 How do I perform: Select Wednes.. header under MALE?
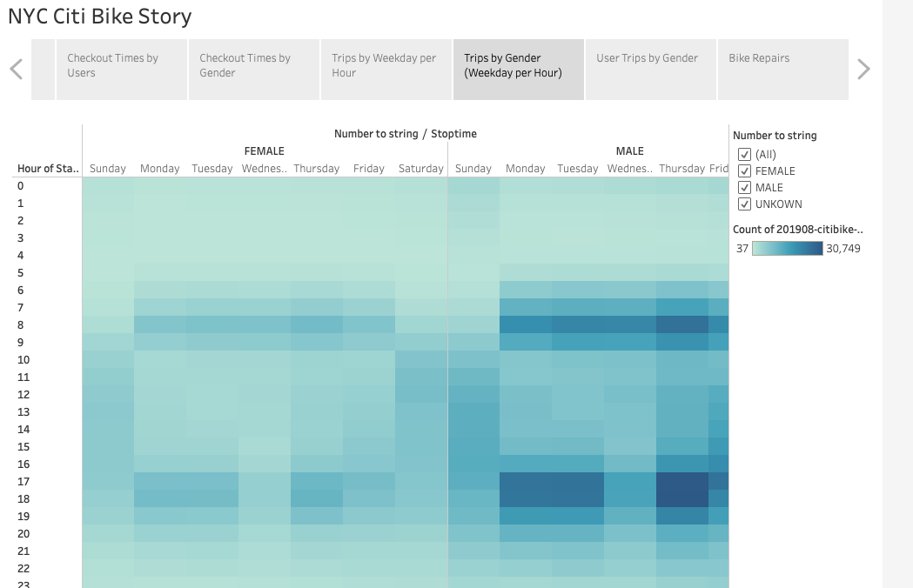630,169
